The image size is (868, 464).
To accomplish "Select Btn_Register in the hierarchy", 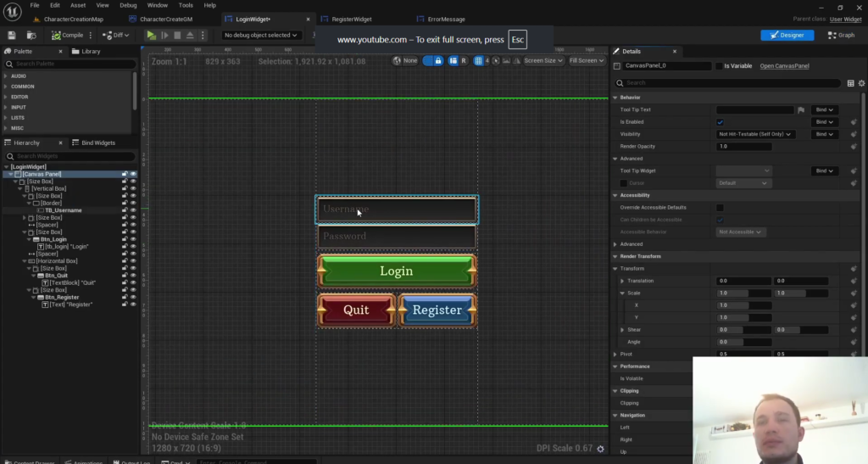I will (x=61, y=298).
